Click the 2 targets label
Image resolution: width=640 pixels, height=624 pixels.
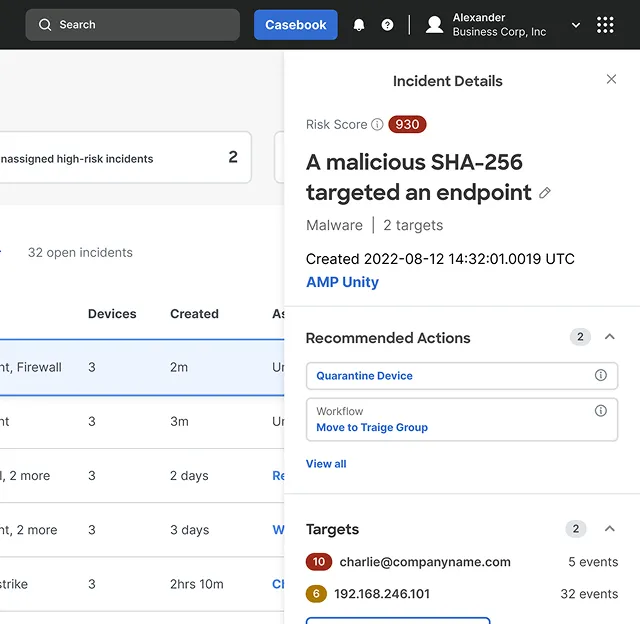click(x=413, y=225)
